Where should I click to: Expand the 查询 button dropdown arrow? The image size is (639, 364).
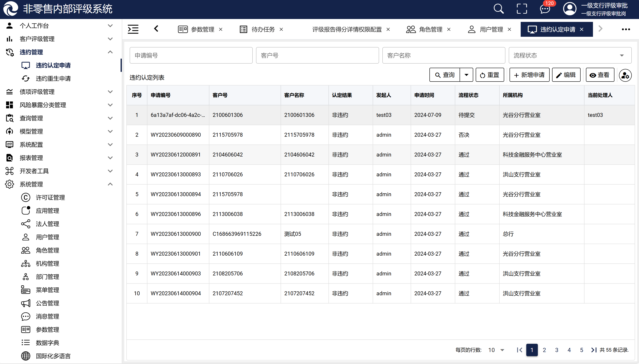(466, 75)
